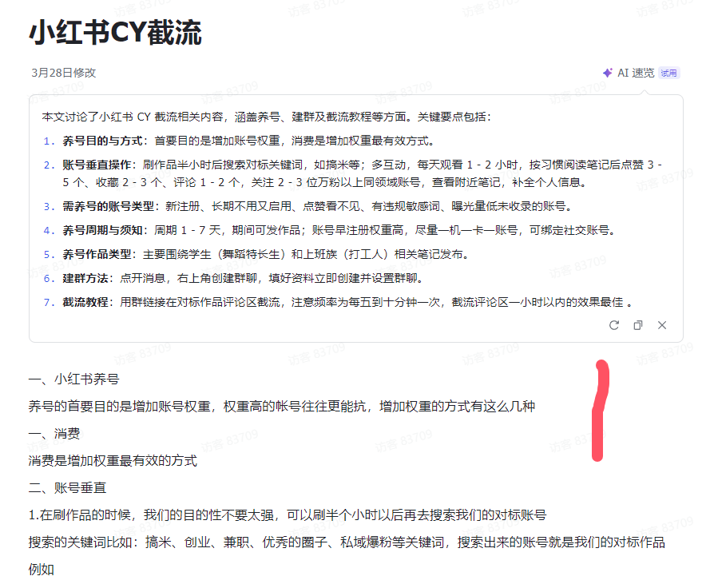The width and height of the screenshot is (714, 588).
Task: Click the AI sparkle icon beside AI 速览
Action: click(607, 73)
